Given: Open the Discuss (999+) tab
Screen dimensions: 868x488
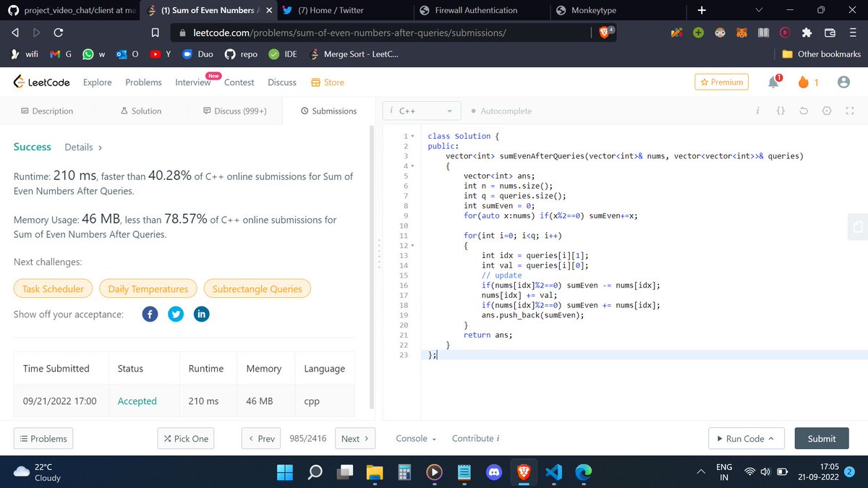Looking at the screenshot, I should click(x=235, y=111).
